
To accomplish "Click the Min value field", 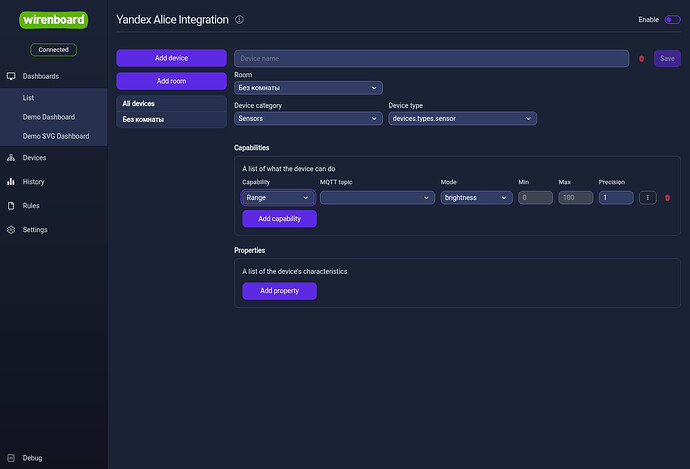I will point(536,198).
